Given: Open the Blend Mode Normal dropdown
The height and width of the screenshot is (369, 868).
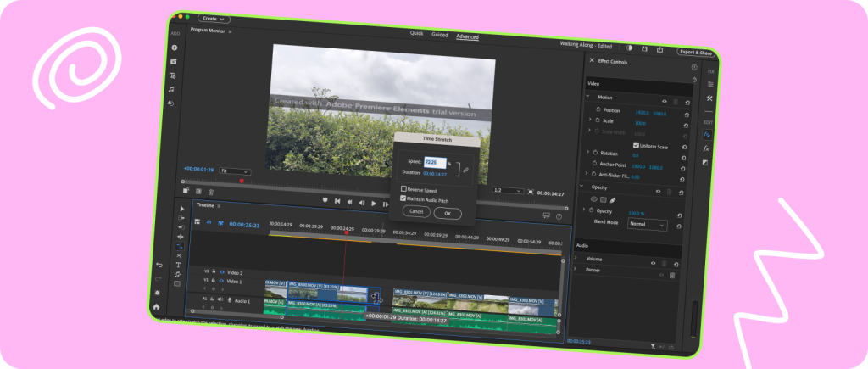Looking at the screenshot, I should coord(647,225).
